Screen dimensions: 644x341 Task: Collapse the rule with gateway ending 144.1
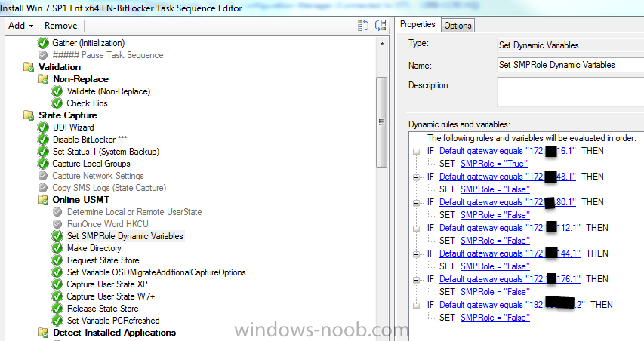point(417,254)
